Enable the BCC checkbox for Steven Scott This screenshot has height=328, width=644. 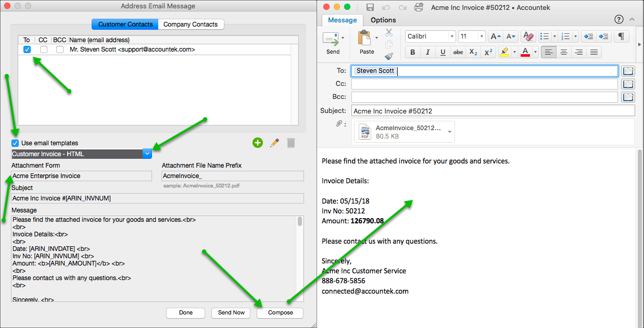pos(59,49)
